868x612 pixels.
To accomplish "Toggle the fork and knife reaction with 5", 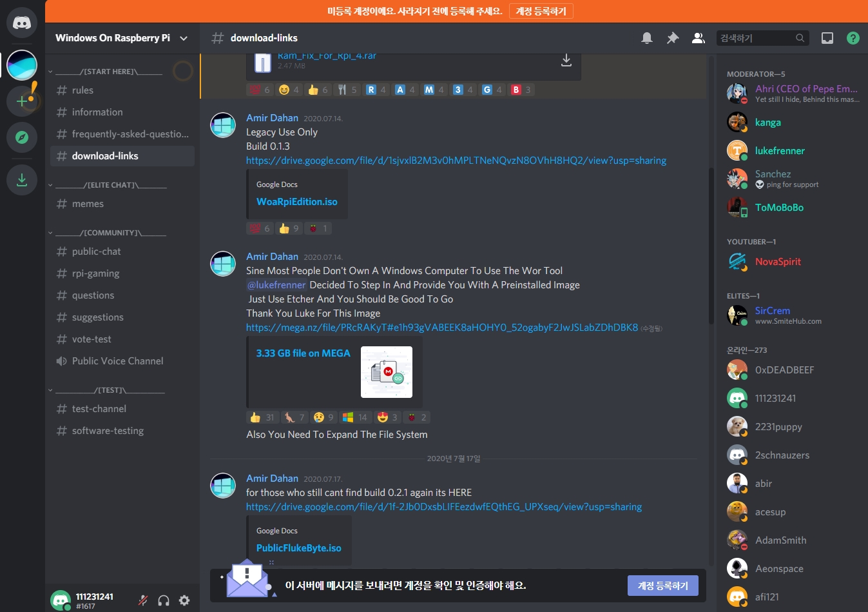I will (x=347, y=90).
